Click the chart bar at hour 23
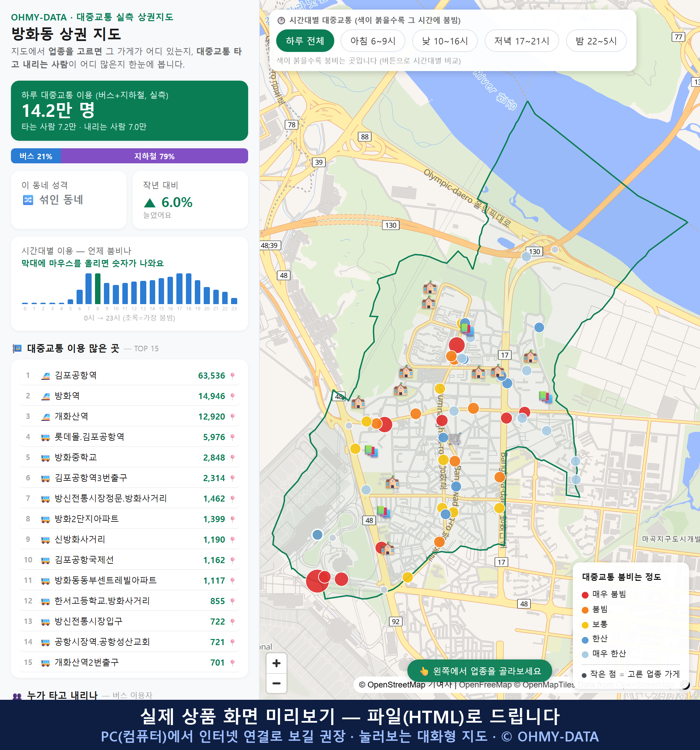 click(x=234, y=301)
